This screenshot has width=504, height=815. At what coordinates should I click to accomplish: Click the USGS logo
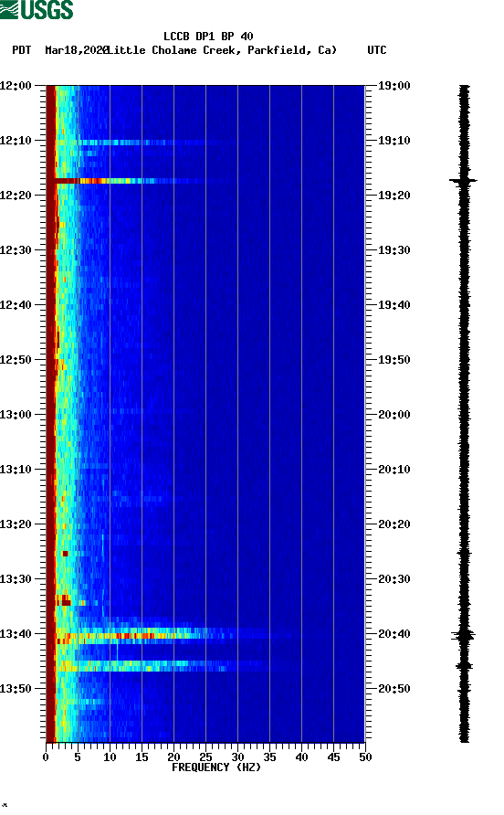pos(37,9)
